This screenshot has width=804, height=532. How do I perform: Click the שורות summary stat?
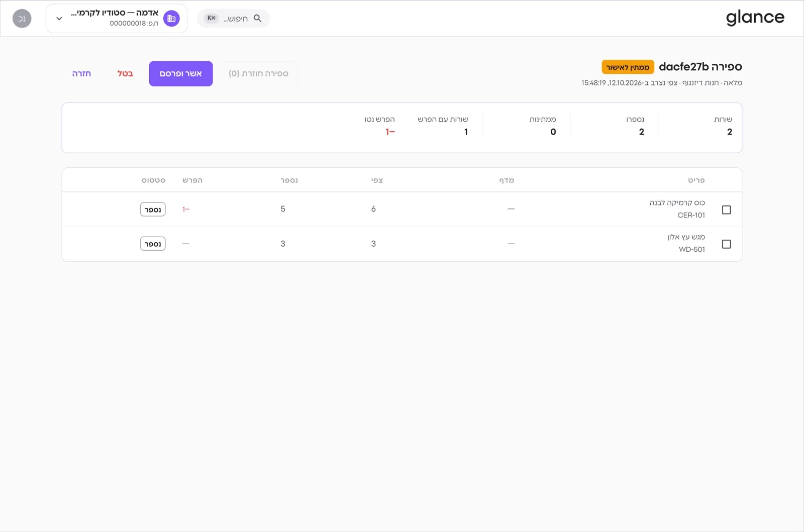point(723,126)
